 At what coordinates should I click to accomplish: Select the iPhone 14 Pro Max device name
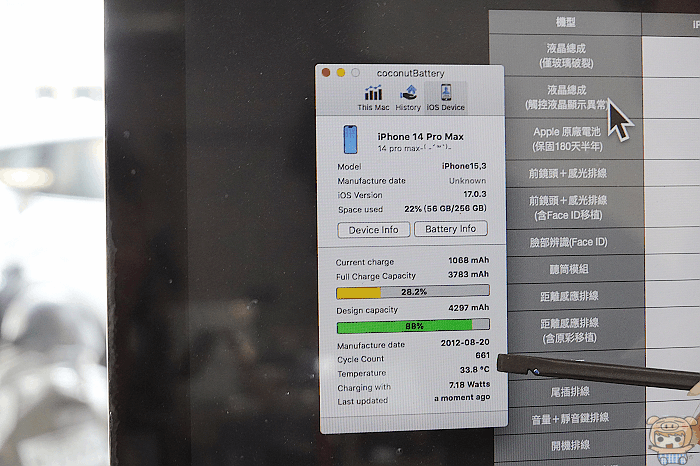click(421, 137)
